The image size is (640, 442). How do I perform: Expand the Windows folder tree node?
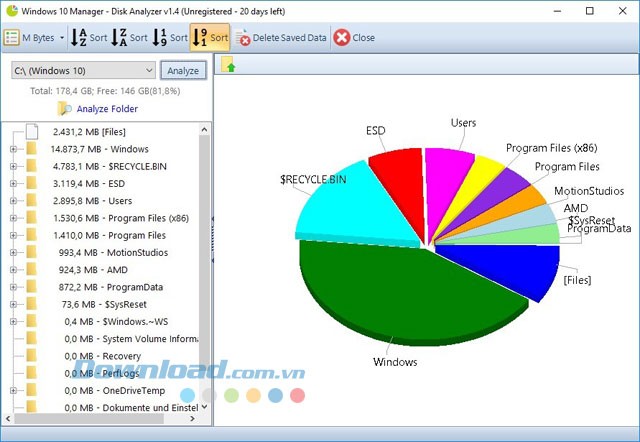(13, 149)
